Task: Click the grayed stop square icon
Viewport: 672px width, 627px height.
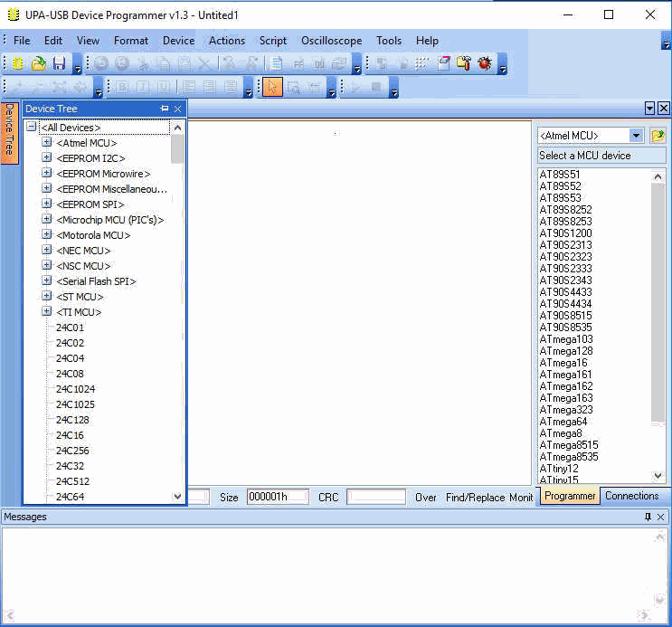Action: point(376,87)
